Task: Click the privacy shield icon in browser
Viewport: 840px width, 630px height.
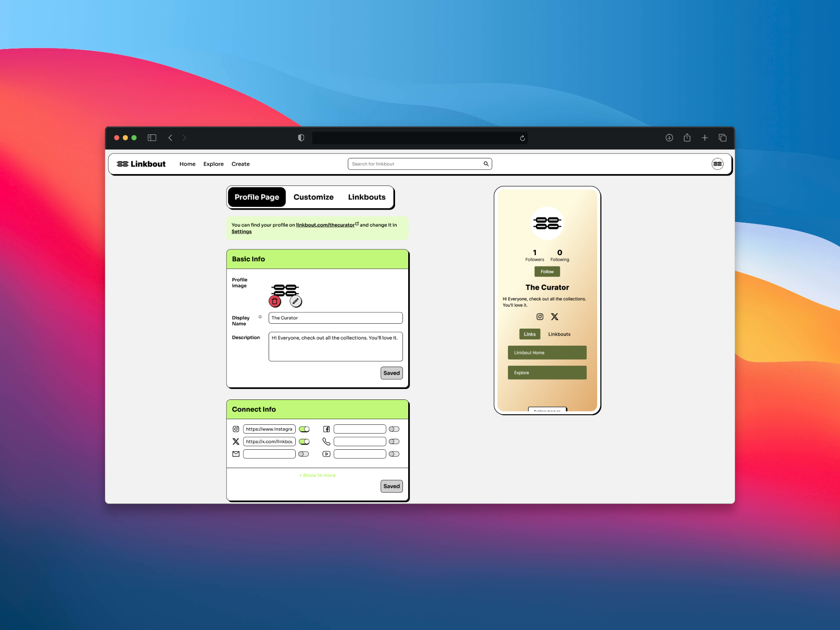Action: coord(301,138)
